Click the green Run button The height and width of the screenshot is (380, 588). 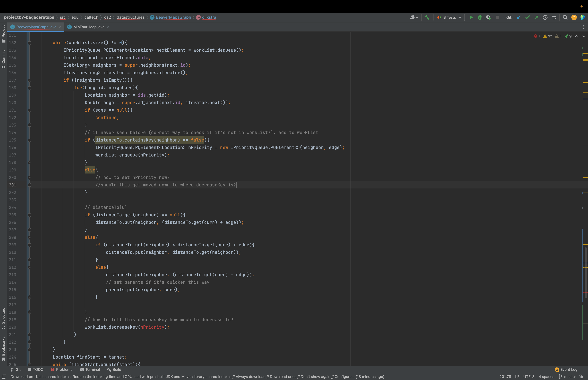(x=471, y=18)
